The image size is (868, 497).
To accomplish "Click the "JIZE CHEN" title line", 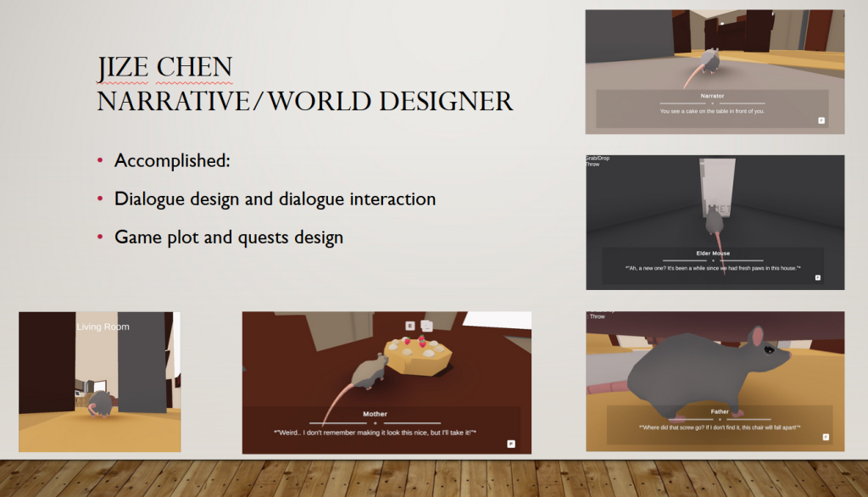I will click(165, 68).
